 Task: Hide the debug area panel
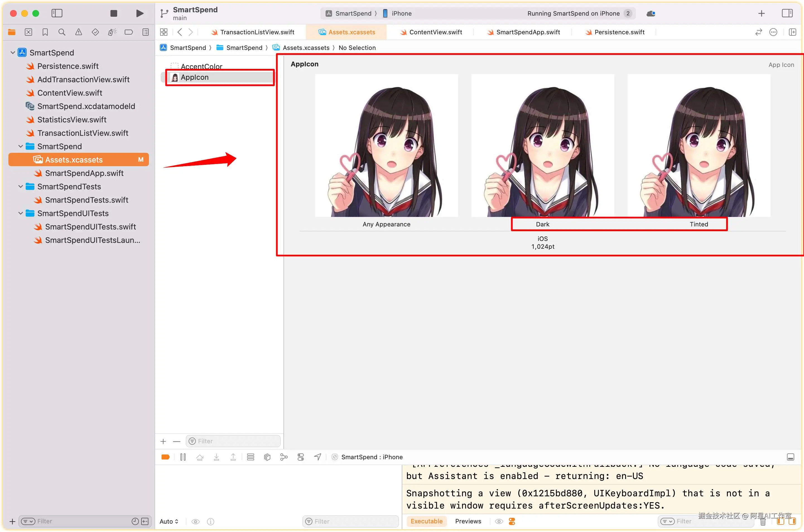(x=790, y=457)
